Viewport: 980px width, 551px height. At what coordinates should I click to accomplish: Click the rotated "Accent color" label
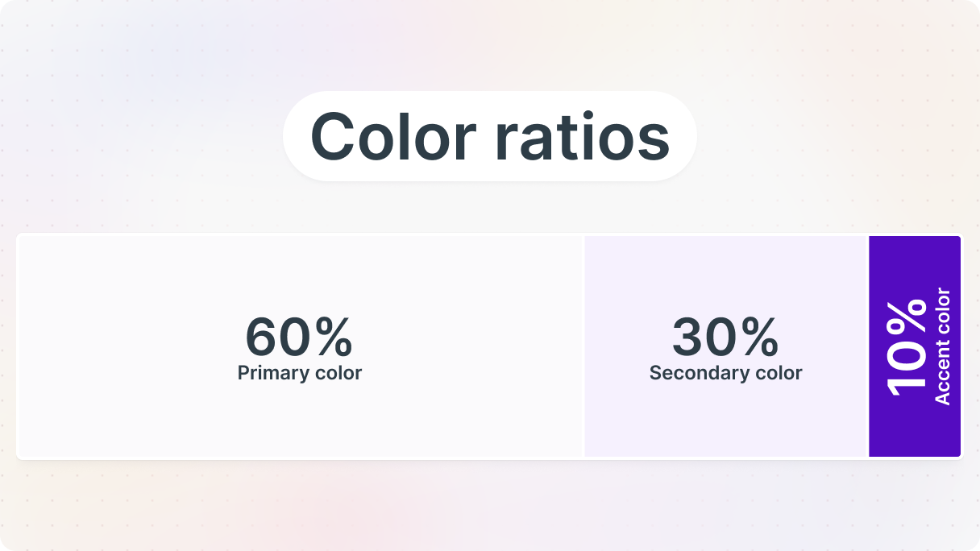942,346
